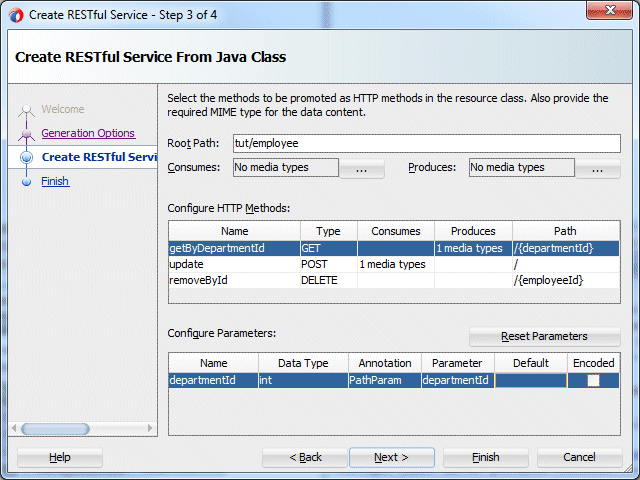
Task: Click the HTTP methods Path column header
Action: (566, 231)
